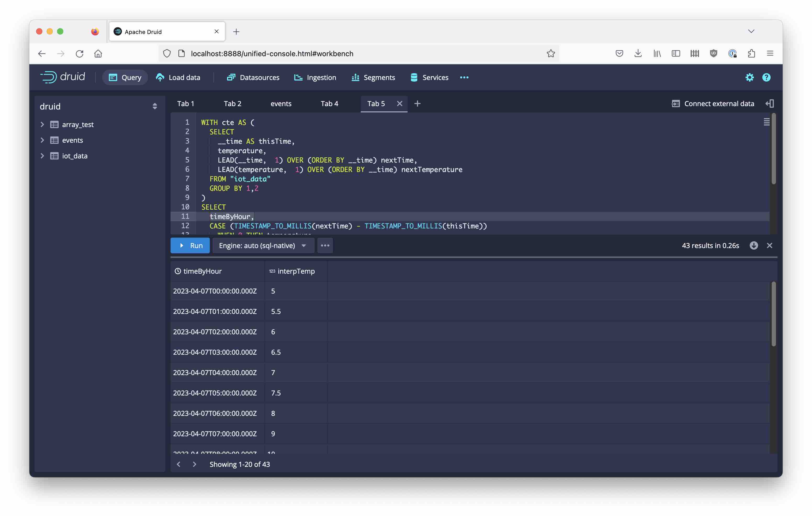
Task: Close the Tab 5 query tab
Action: pos(400,104)
